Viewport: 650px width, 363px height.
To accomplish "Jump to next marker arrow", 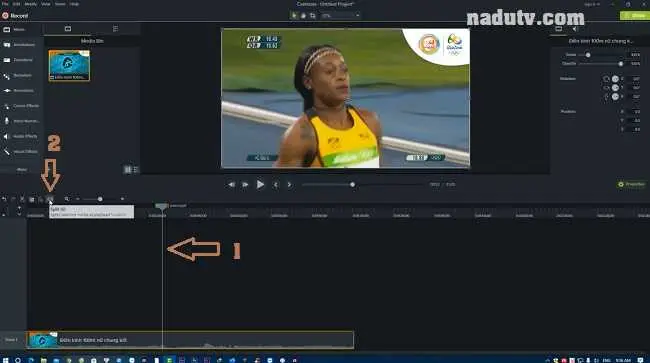I will coord(289,184).
